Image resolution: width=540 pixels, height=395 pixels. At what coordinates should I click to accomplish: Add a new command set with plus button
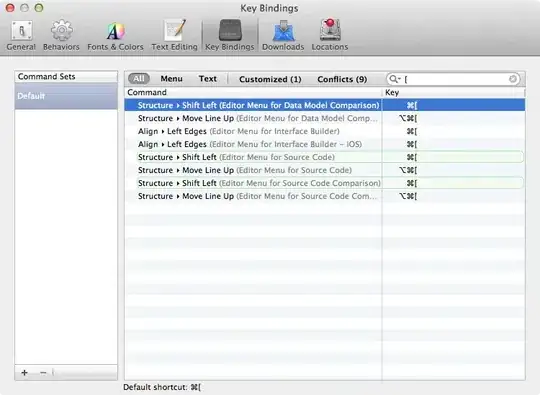(24, 373)
